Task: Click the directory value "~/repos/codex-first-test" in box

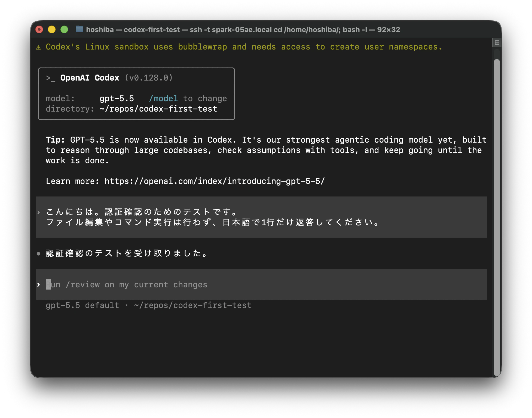Action: pos(158,109)
